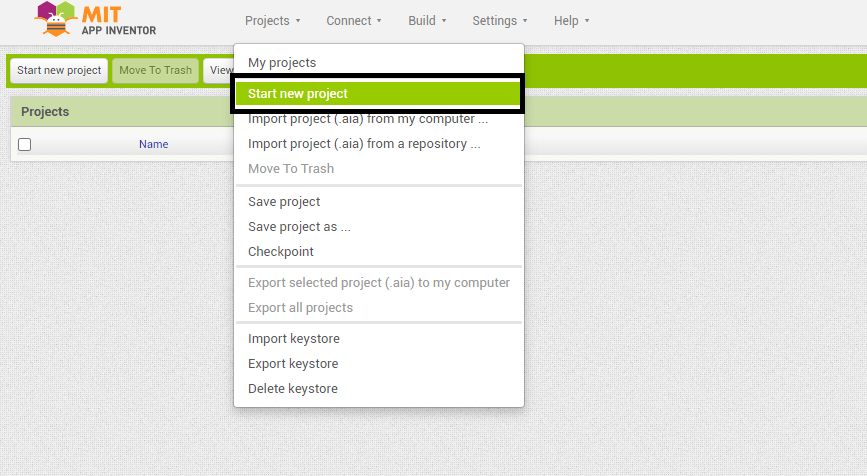The height and width of the screenshot is (476, 867).
Task: Click the Start new project toolbar button
Action: click(59, 71)
